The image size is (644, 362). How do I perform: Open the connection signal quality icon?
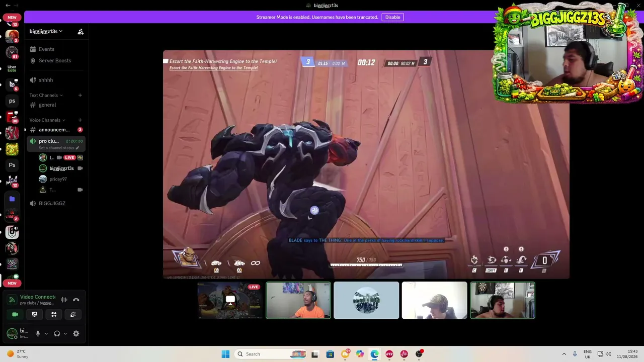pos(12,300)
